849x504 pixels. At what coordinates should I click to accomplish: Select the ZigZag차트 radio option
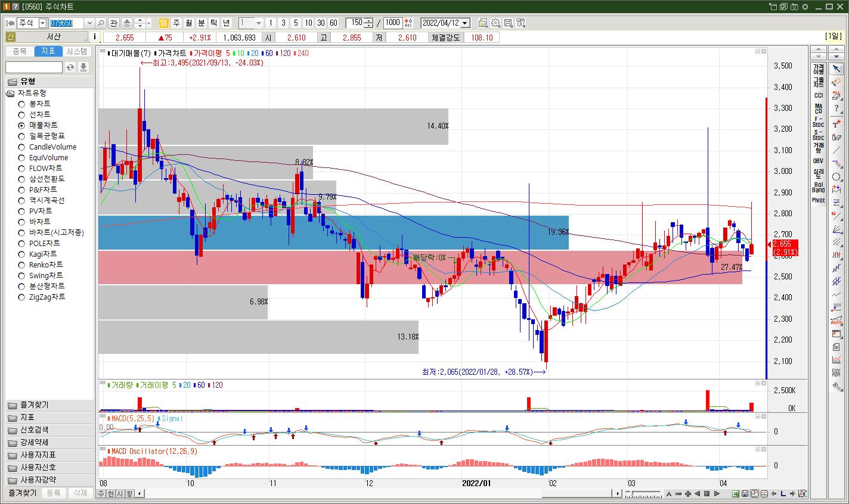click(21, 297)
